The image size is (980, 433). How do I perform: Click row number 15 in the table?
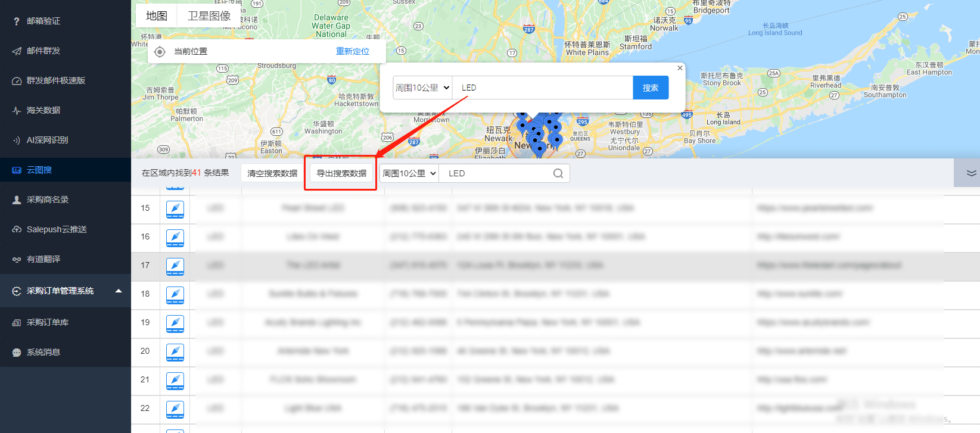click(x=145, y=208)
